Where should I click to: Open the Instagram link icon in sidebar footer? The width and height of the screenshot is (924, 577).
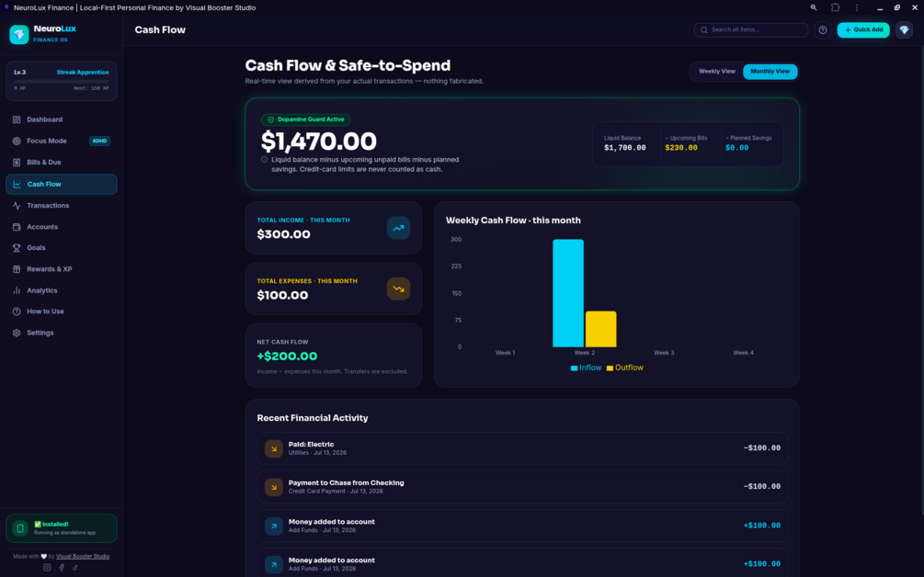click(x=47, y=568)
